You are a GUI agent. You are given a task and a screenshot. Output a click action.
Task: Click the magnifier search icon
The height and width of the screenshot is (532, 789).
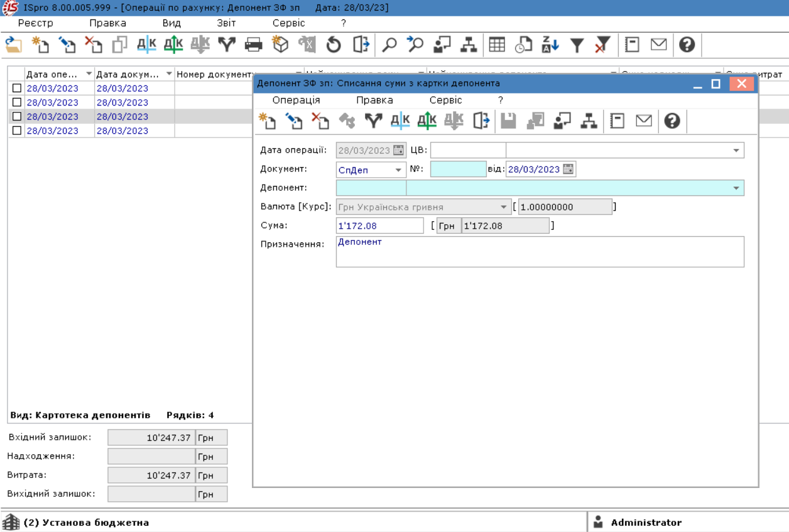pyautogui.click(x=390, y=45)
